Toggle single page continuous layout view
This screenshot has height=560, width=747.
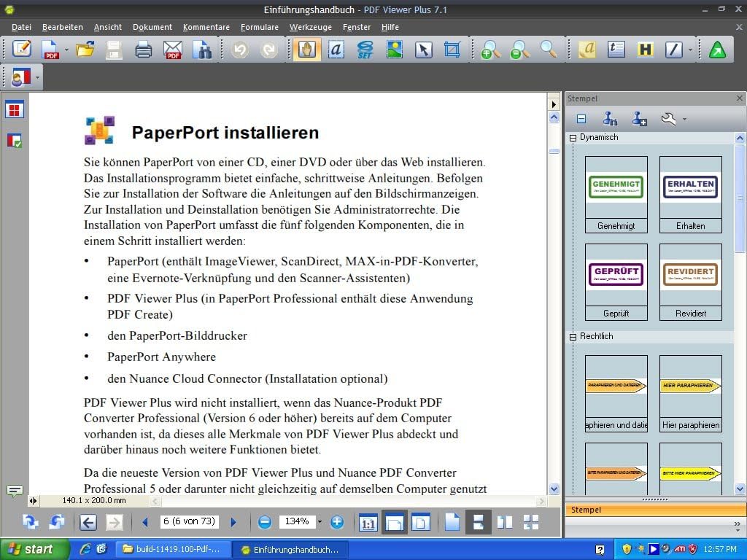pos(478,522)
